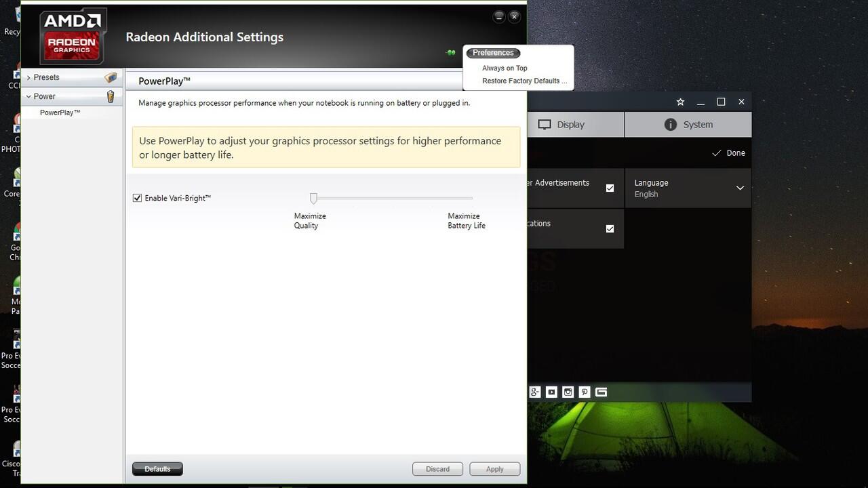This screenshot has height=488, width=868.
Task: Minimize the Radeon Additional Settings window
Action: coord(499,16)
